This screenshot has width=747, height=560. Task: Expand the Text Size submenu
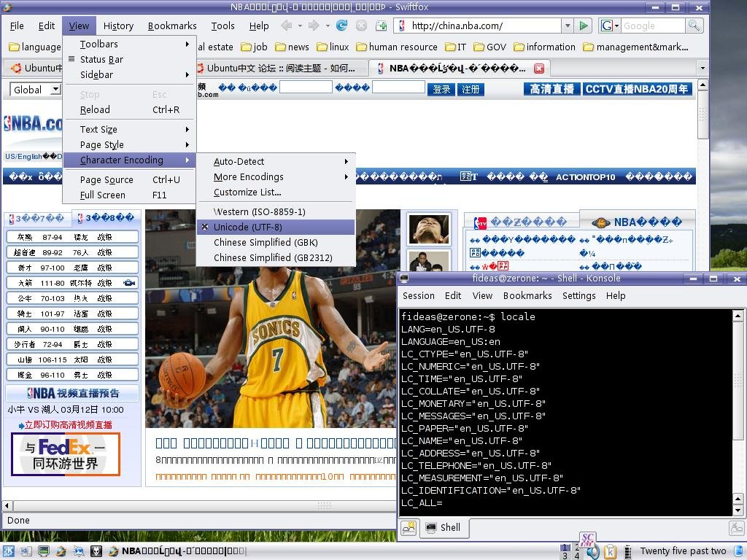click(129, 130)
